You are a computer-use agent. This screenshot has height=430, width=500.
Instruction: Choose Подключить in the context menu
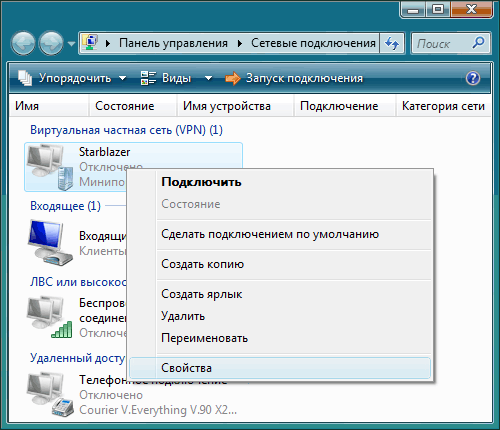[280, 182]
